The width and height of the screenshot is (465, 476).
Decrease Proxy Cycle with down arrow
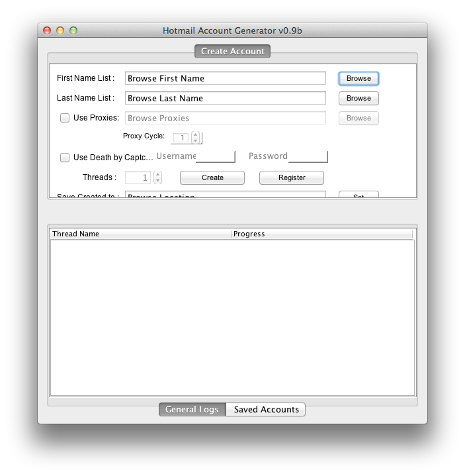196,140
